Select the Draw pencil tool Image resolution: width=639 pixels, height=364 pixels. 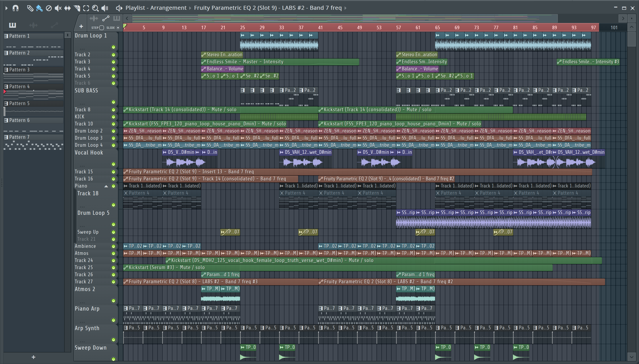(30, 8)
